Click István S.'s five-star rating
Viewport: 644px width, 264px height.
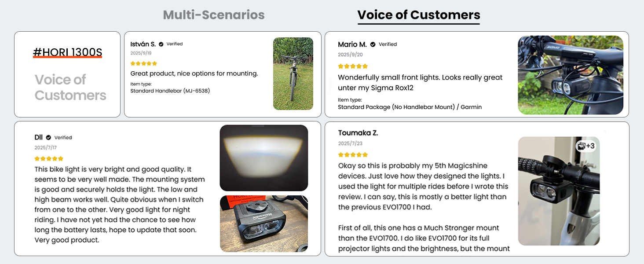[x=144, y=63]
